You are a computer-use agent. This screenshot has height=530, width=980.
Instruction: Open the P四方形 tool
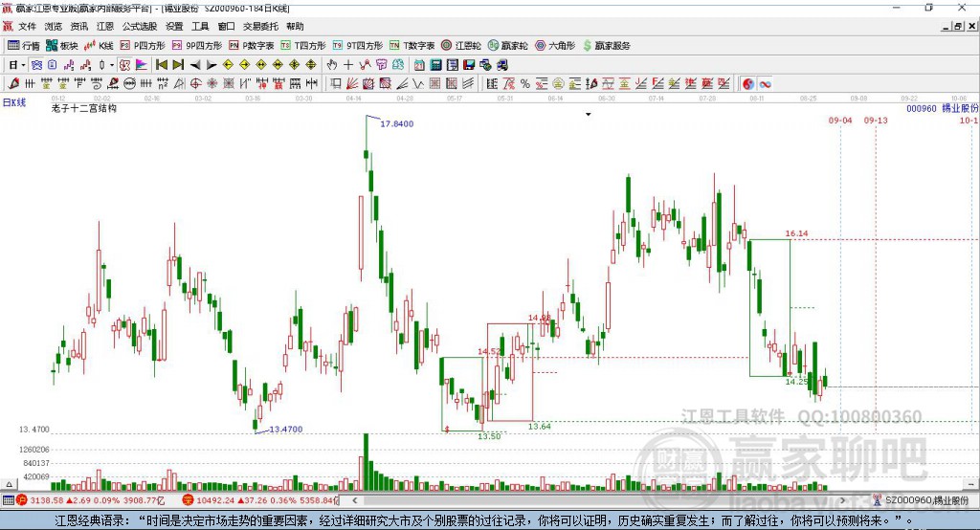pos(143,46)
